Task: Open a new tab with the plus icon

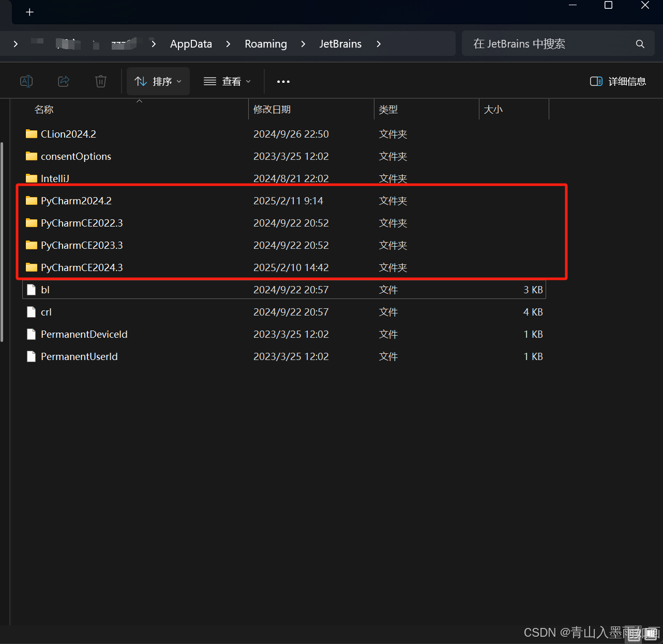Action: tap(29, 12)
